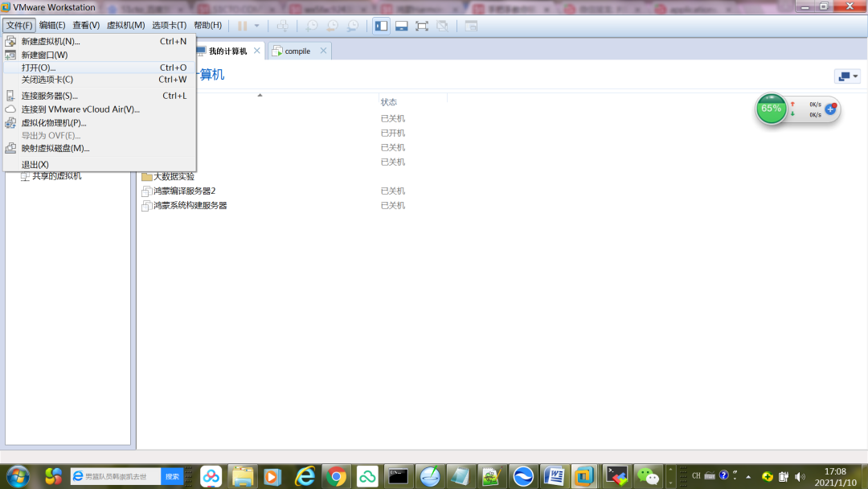Click the 状态 column header

click(389, 102)
